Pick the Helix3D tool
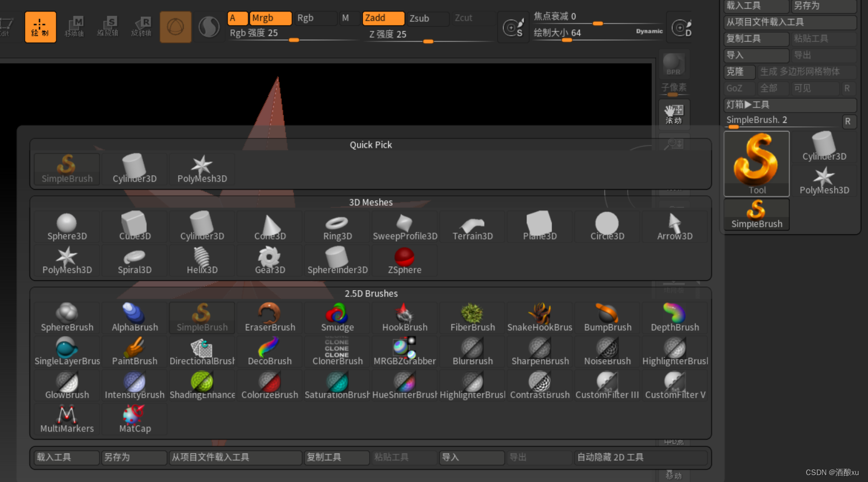This screenshot has height=482, width=868. (202, 261)
